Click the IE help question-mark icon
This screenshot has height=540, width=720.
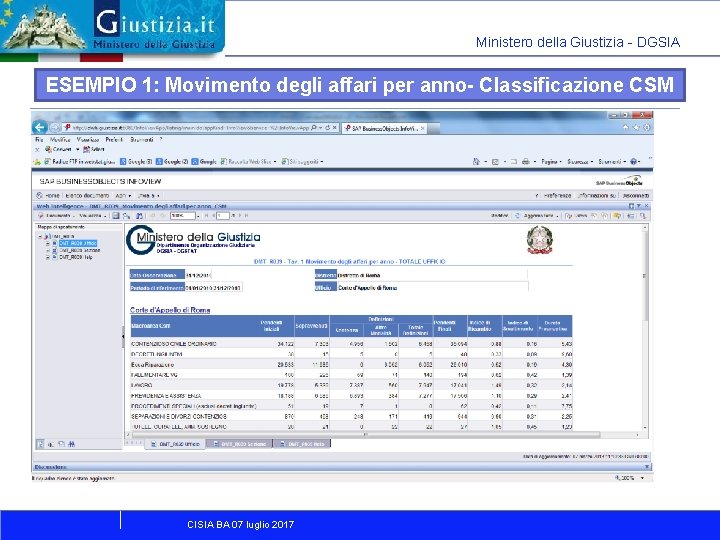point(634,162)
